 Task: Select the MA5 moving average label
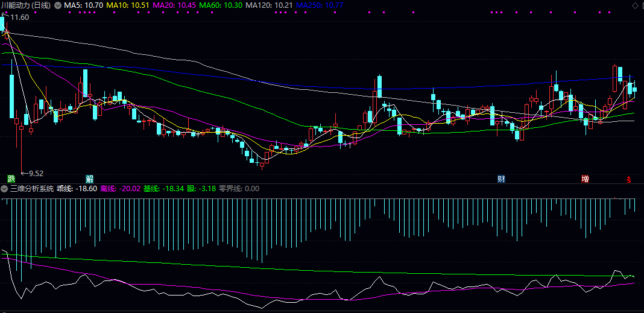point(83,5)
